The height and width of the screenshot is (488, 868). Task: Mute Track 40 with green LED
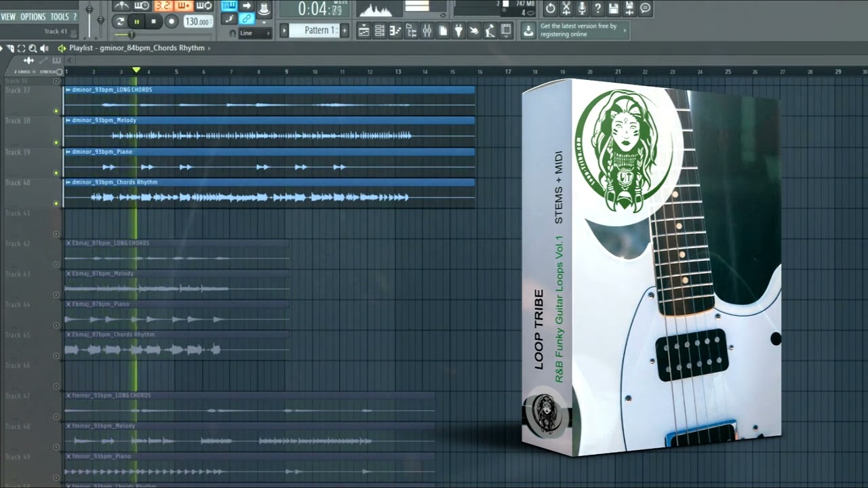click(x=56, y=203)
